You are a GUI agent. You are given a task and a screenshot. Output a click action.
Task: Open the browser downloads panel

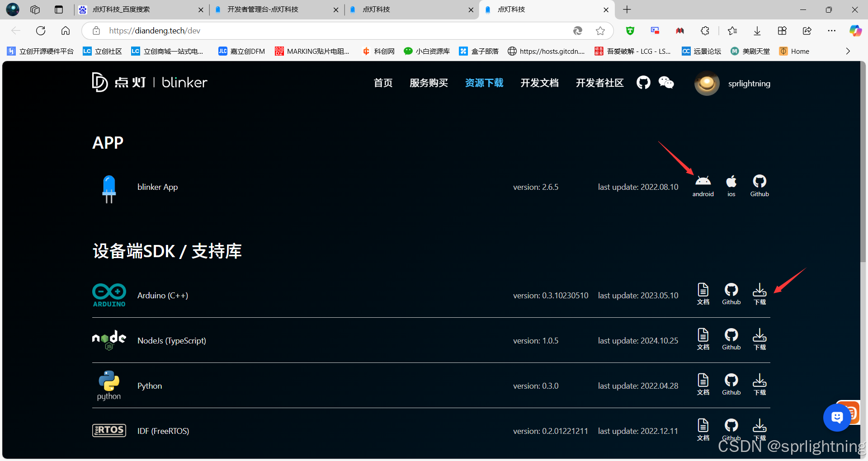coord(757,31)
